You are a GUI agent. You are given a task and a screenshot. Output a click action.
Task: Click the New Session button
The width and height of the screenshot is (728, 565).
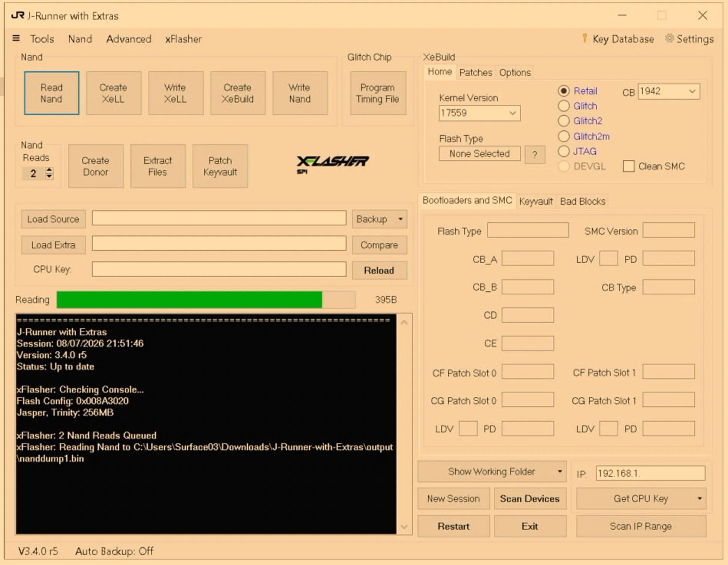[x=454, y=498]
